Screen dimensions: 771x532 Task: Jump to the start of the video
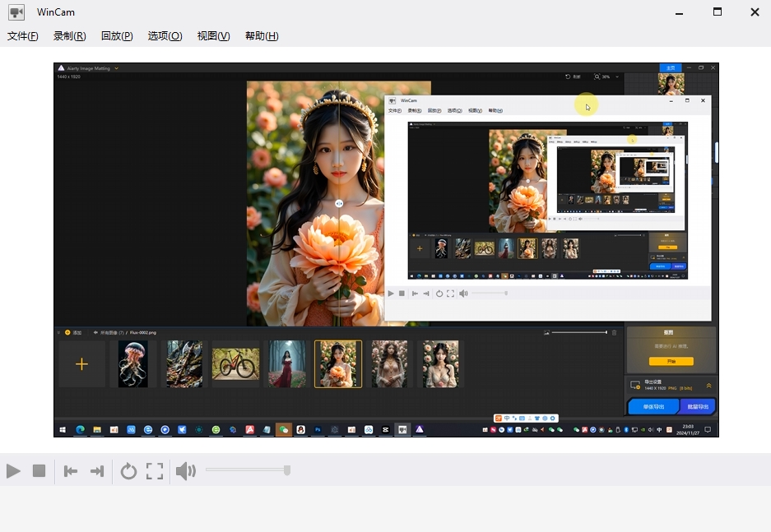71,471
